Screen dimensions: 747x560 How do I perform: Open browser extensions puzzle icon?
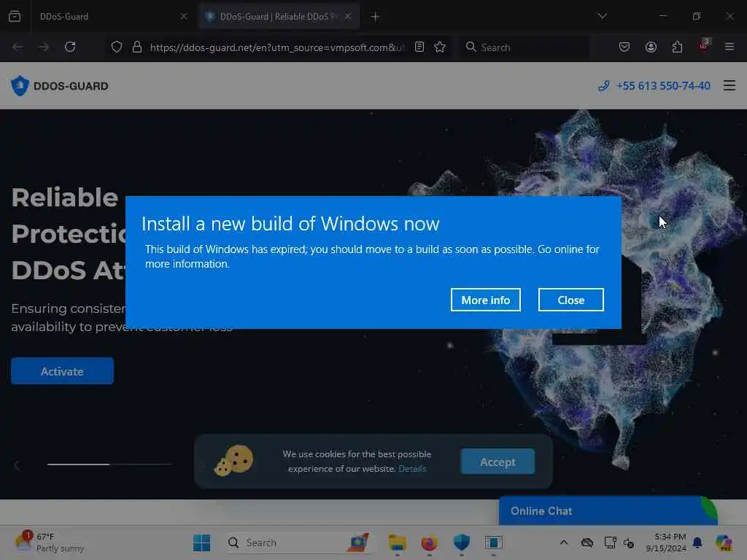click(677, 47)
